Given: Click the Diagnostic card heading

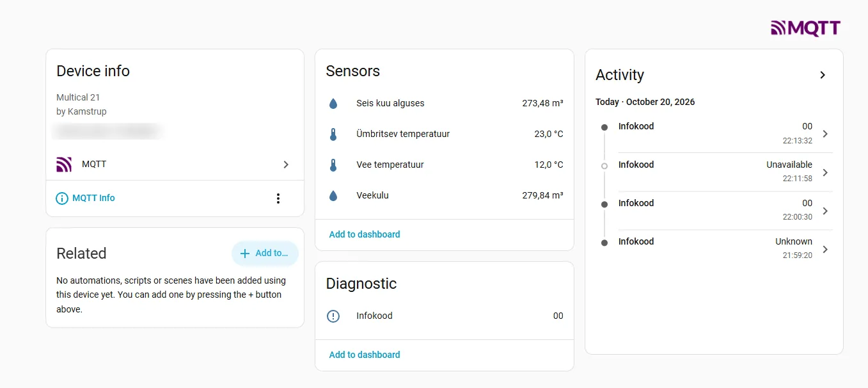Looking at the screenshot, I should coord(361,284).
